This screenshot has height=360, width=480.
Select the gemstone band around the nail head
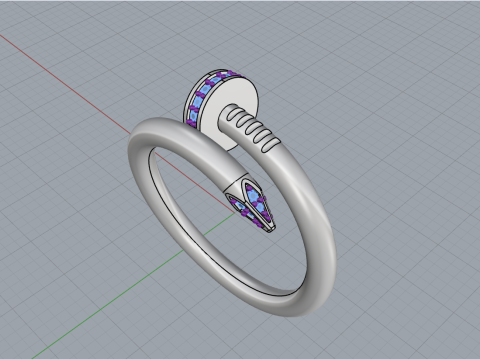203,94
